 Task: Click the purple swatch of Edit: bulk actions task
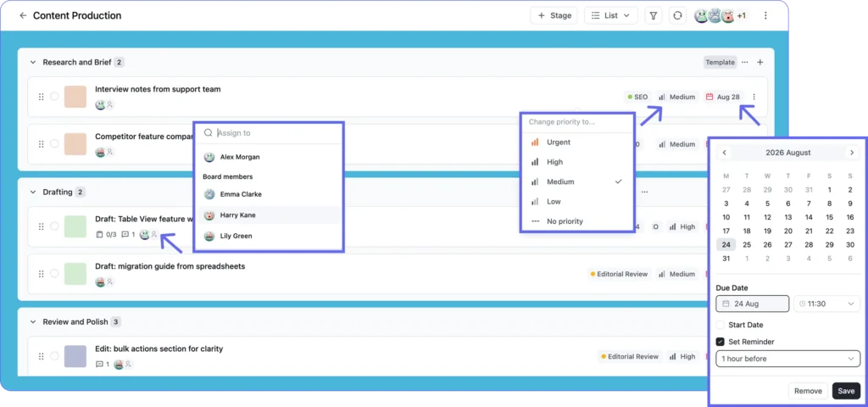(75, 356)
